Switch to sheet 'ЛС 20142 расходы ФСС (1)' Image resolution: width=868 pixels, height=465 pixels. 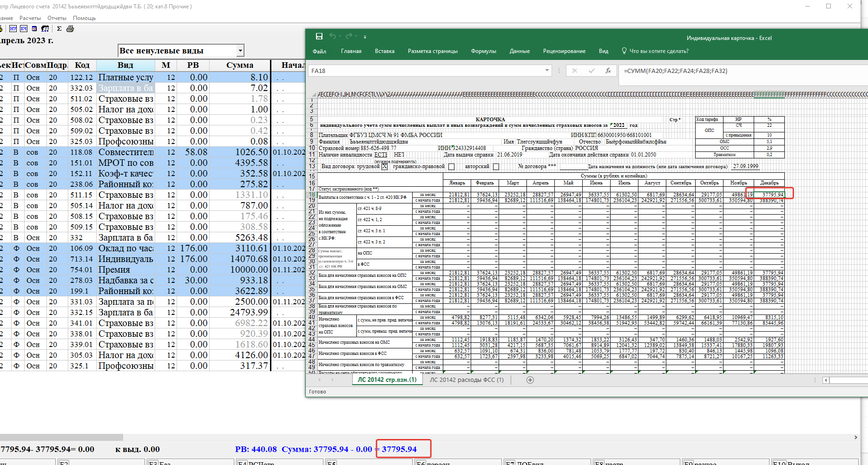[467, 380]
